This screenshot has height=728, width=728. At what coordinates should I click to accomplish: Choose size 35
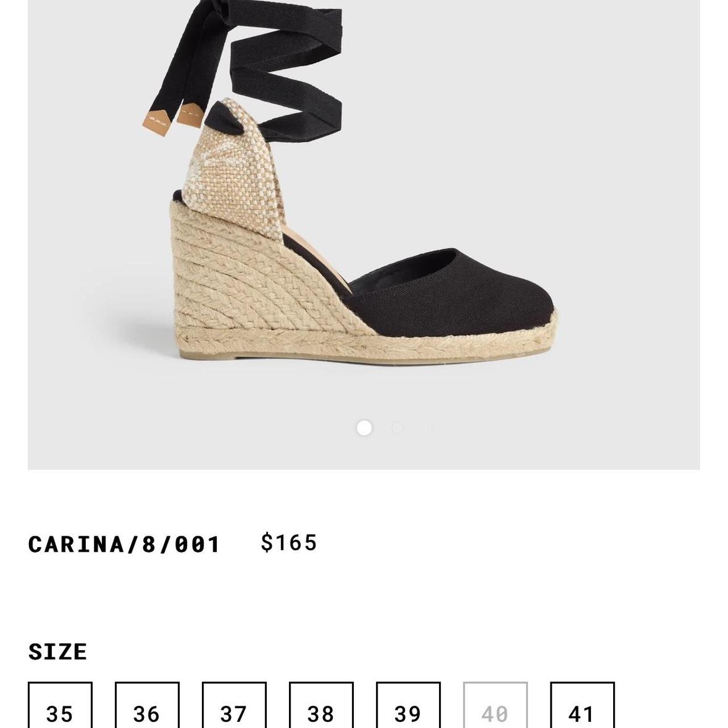pos(60,705)
